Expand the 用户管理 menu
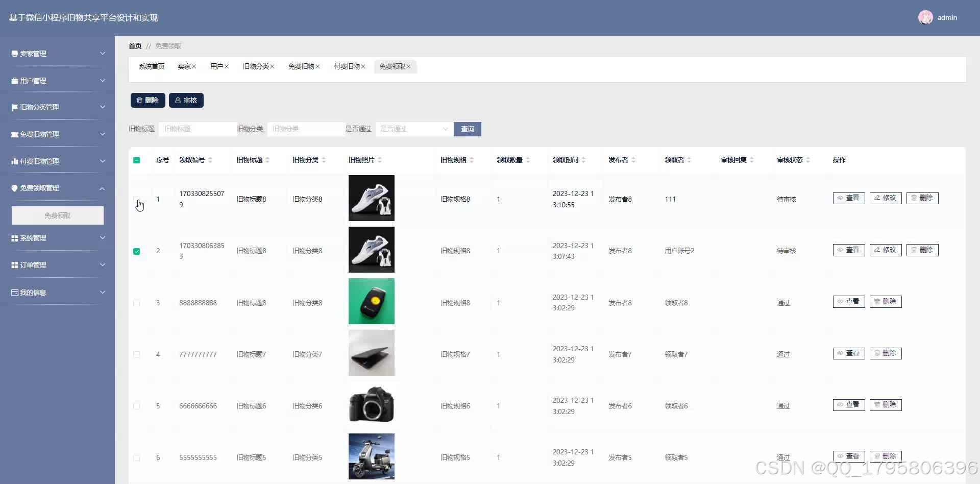Image resolution: width=980 pixels, height=484 pixels. [x=103, y=81]
